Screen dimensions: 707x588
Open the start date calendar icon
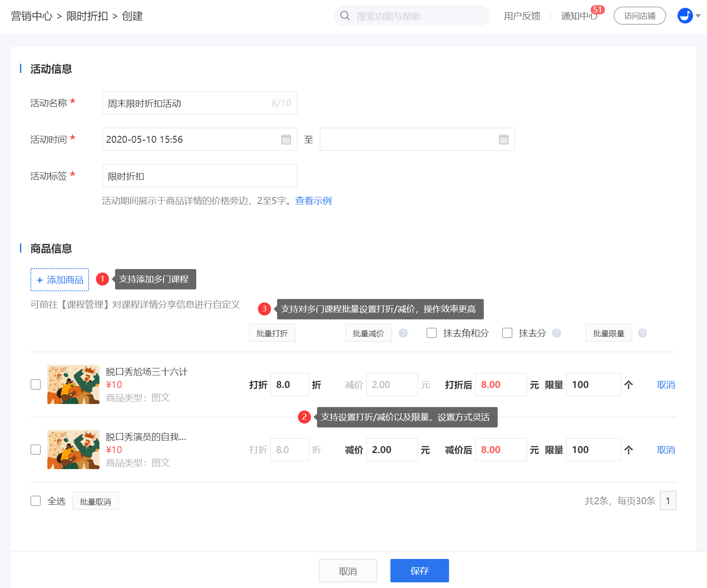point(286,139)
